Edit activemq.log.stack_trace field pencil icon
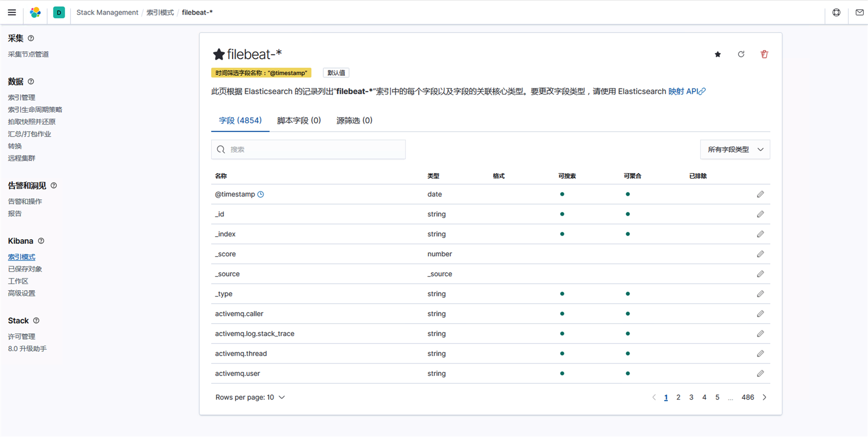Image resolution: width=868 pixels, height=437 pixels. point(761,334)
